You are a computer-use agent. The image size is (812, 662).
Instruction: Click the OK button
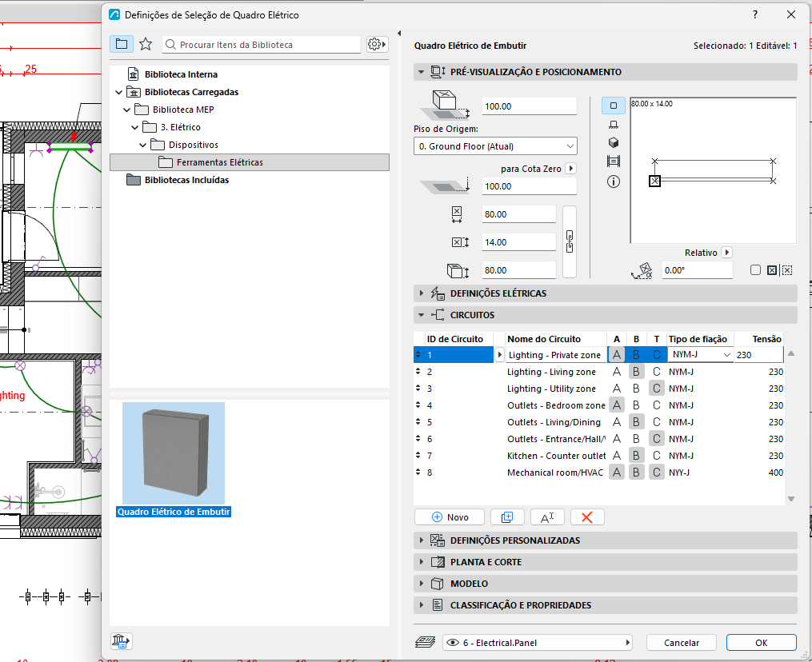[761, 642]
